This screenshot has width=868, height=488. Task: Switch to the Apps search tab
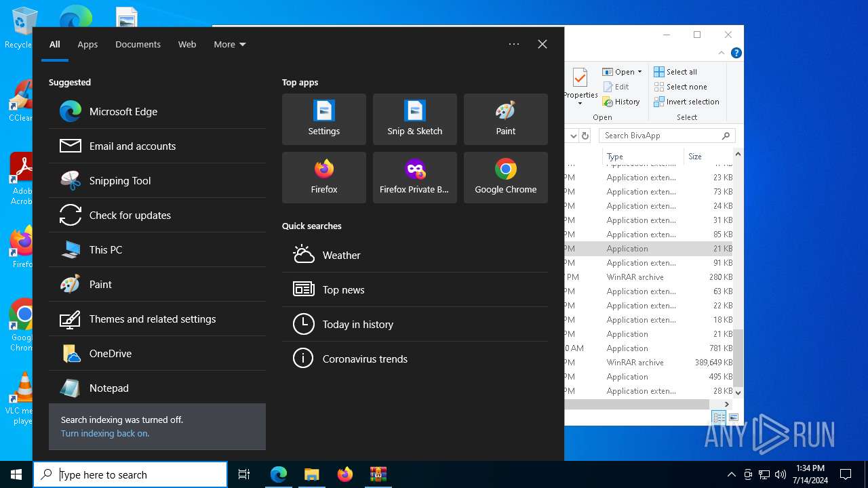(x=87, y=45)
